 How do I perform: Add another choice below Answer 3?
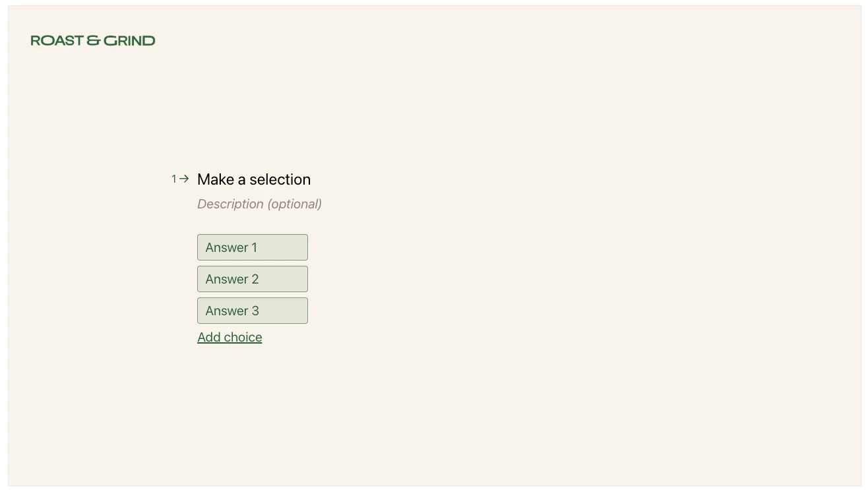[x=230, y=337]
